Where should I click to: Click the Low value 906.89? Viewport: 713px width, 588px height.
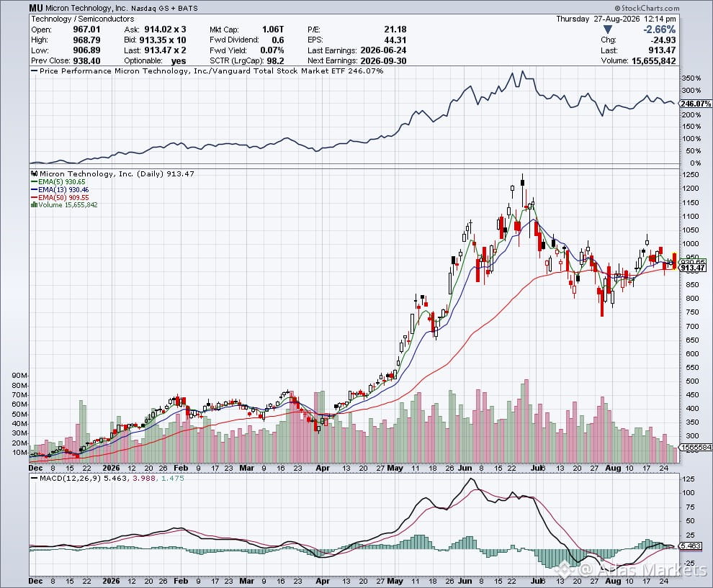pyautogui.click(x=86, y=50)
